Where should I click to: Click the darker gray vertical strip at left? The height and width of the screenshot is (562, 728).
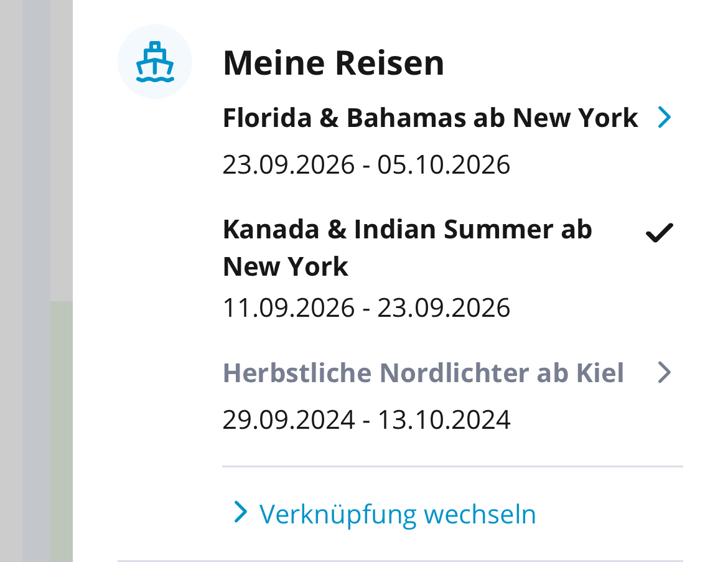coord(36,280)
